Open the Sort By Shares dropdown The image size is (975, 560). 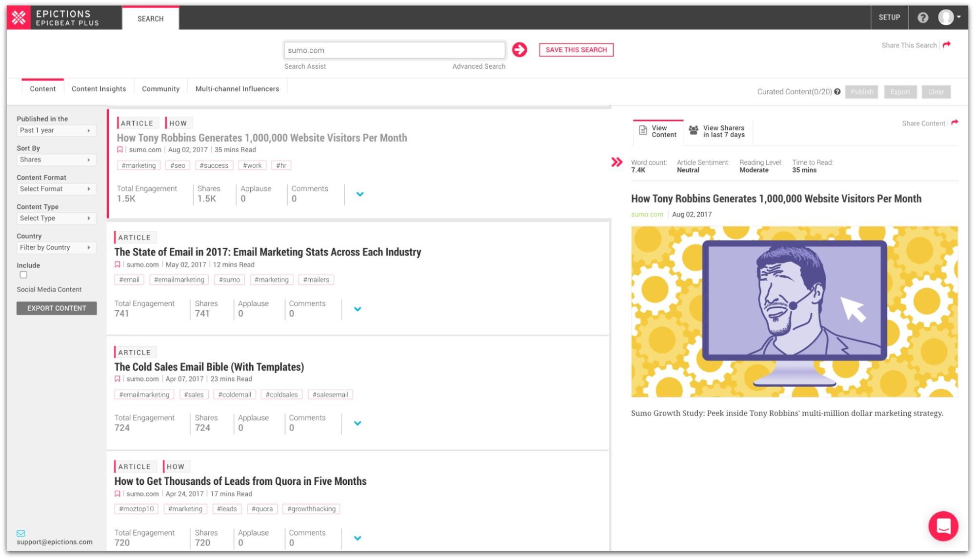click(x=56, y=160)
